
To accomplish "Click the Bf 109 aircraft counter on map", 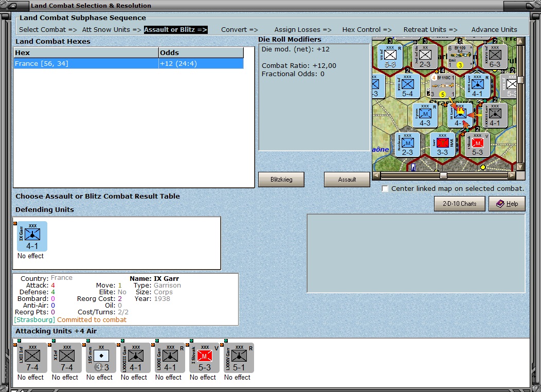I will click(460, 56).
